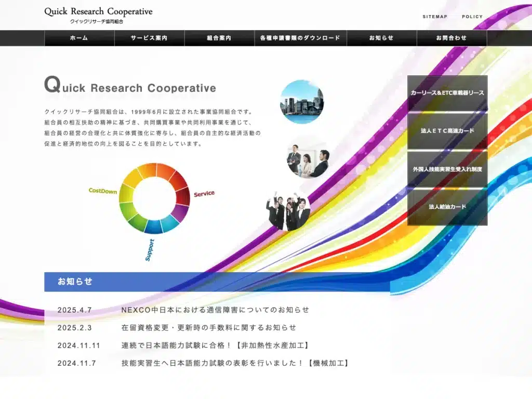Select お知らせ in the top navigation bar

point(381,38)
